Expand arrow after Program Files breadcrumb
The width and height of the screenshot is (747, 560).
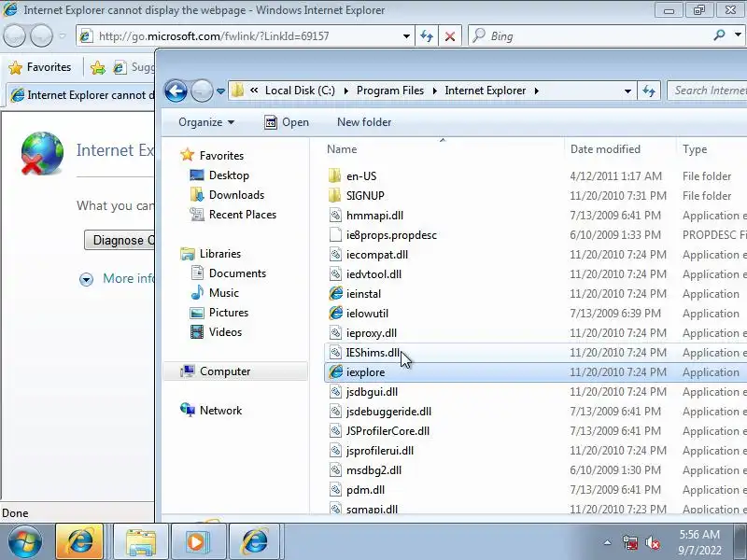coord(434,91)
